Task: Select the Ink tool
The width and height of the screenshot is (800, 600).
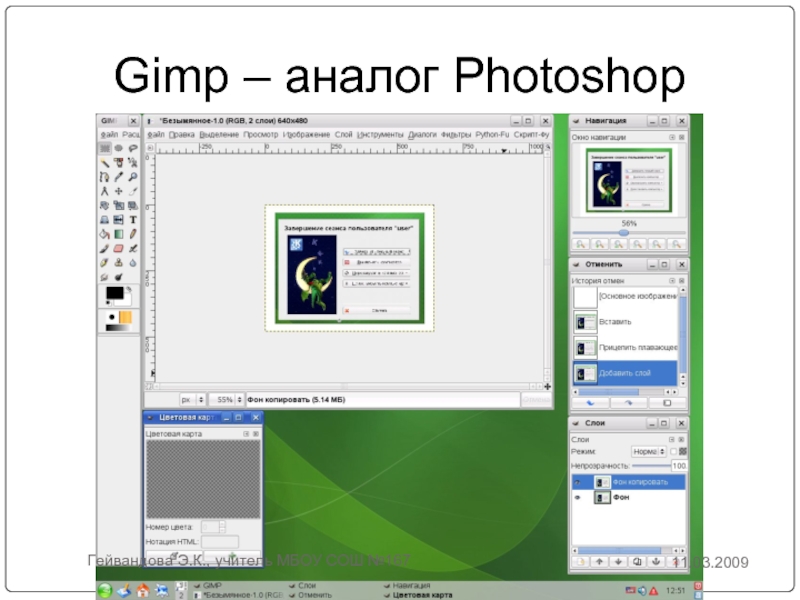Action: coord(105,263)
